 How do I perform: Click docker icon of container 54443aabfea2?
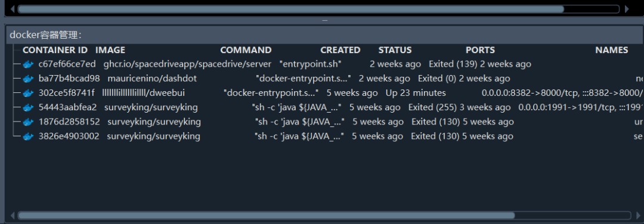click(x=28, y=108)
